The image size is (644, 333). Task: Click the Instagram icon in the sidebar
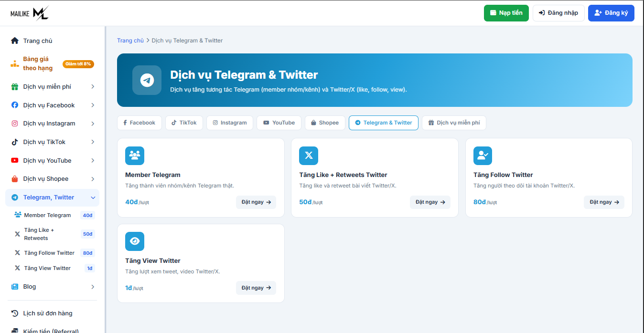15,124
